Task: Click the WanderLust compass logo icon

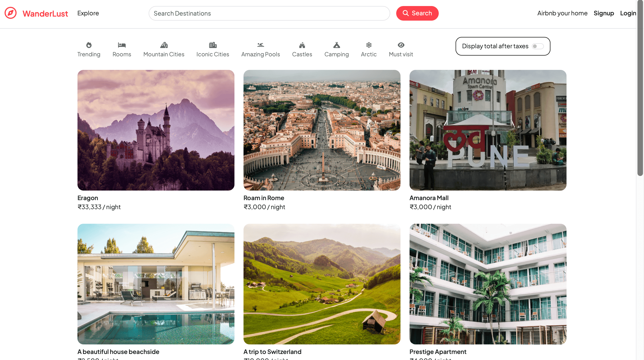Action: tap(11, 13)
